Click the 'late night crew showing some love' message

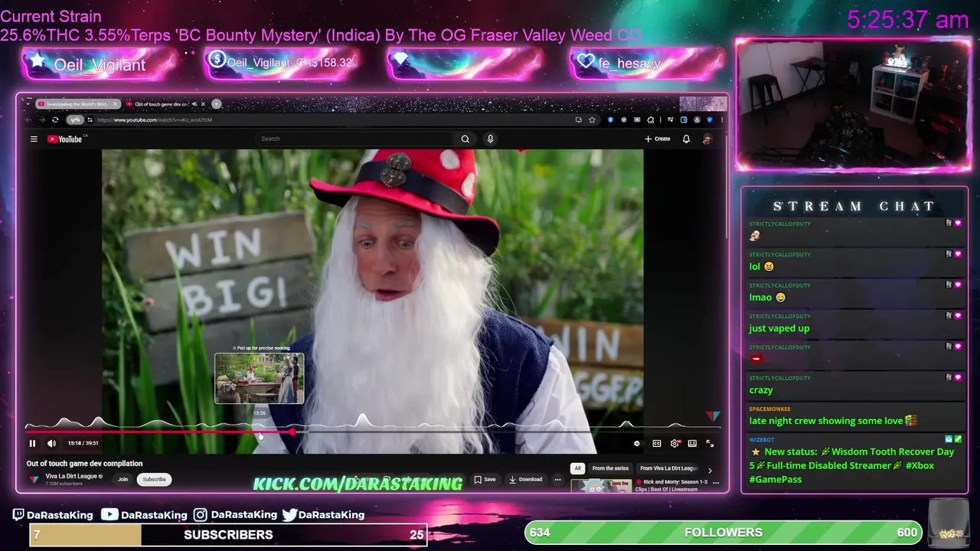click(x=832, y=421)
